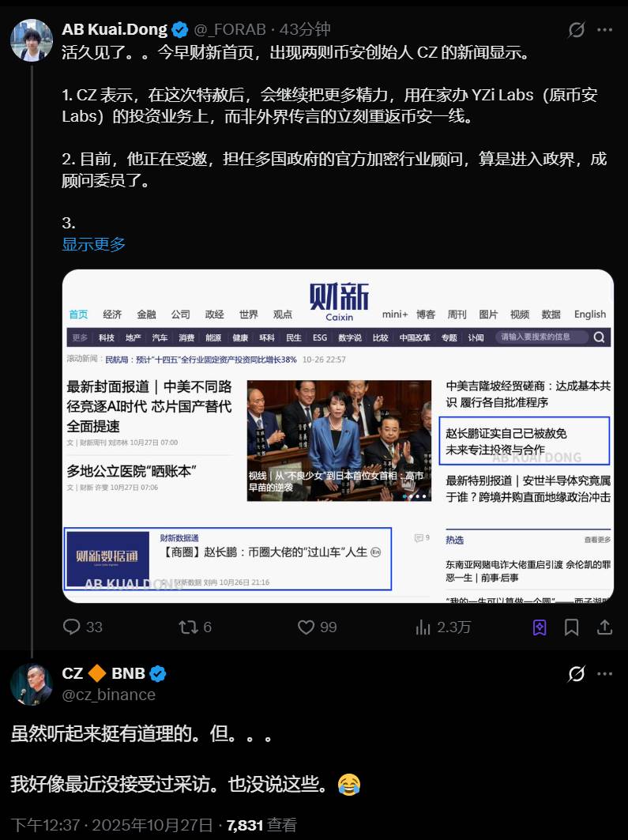This screenshot has width=628, height=840.
Task: Visit the @cz_binance handle
Action: pyautogui.click(x=109, y=695)
